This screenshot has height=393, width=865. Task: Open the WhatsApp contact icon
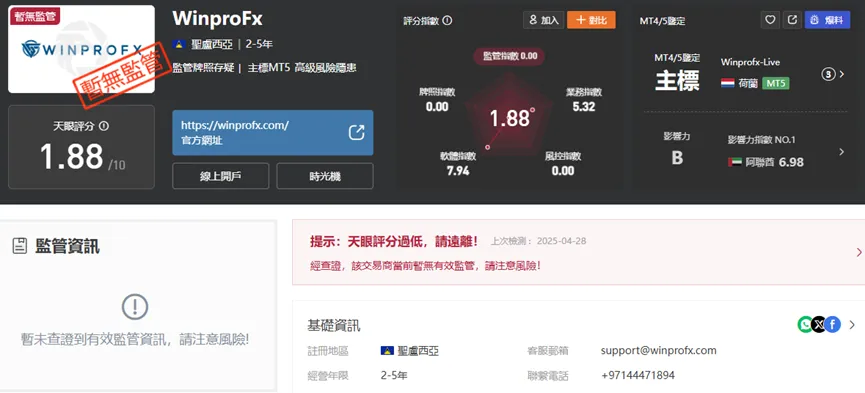tap(805, 325)
